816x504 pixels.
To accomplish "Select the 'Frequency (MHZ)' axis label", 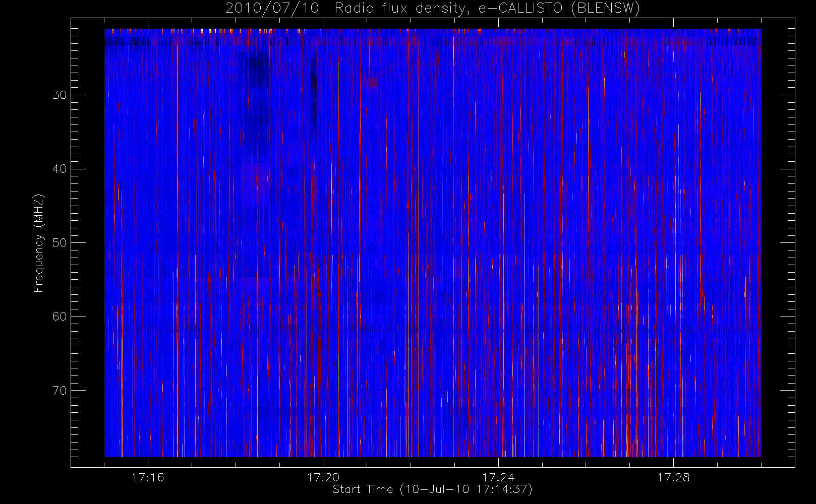I will pyautogui.click(x=39, y=243).
